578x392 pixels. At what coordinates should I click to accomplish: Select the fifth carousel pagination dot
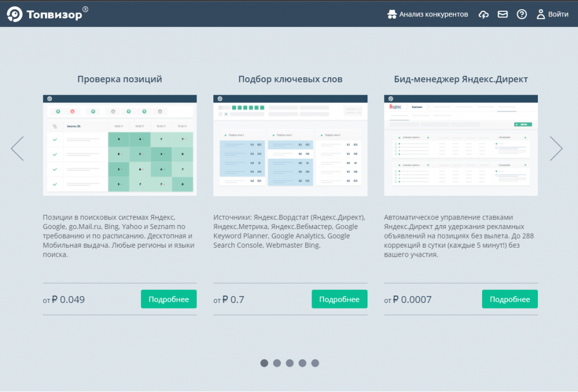pos(315,363)
